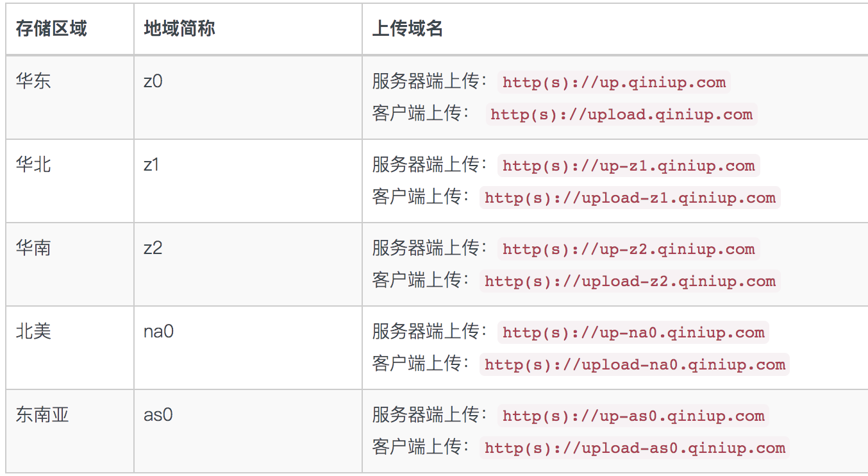Click the 存储区域 column header
The image size is (868, 476).
pos(51,29)
